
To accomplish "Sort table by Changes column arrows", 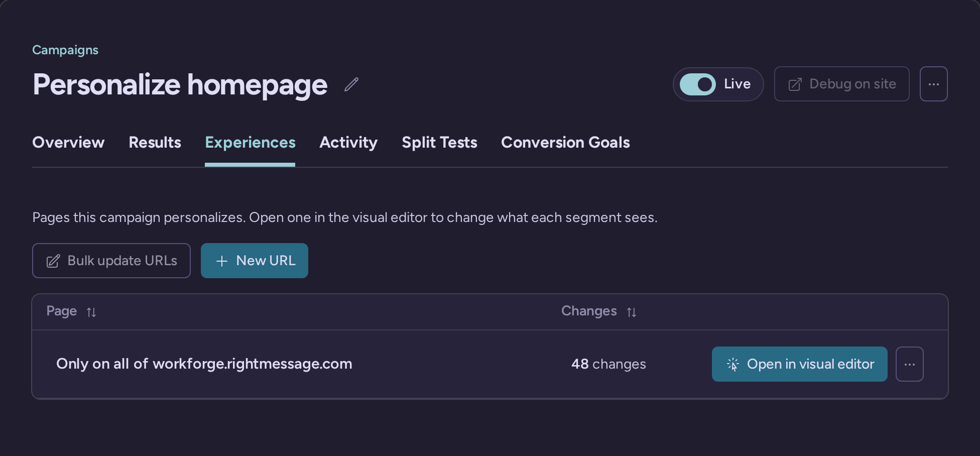I will coord(632,312).
